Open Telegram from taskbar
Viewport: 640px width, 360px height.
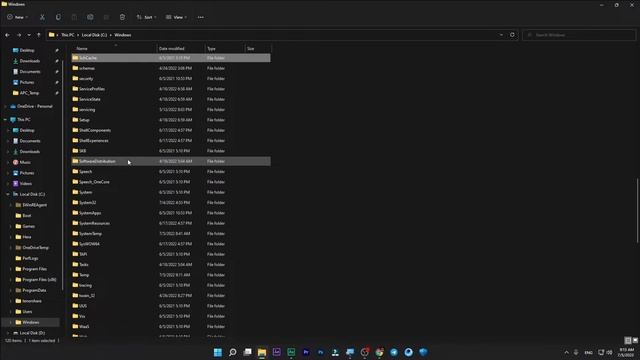tap(394, 352)
